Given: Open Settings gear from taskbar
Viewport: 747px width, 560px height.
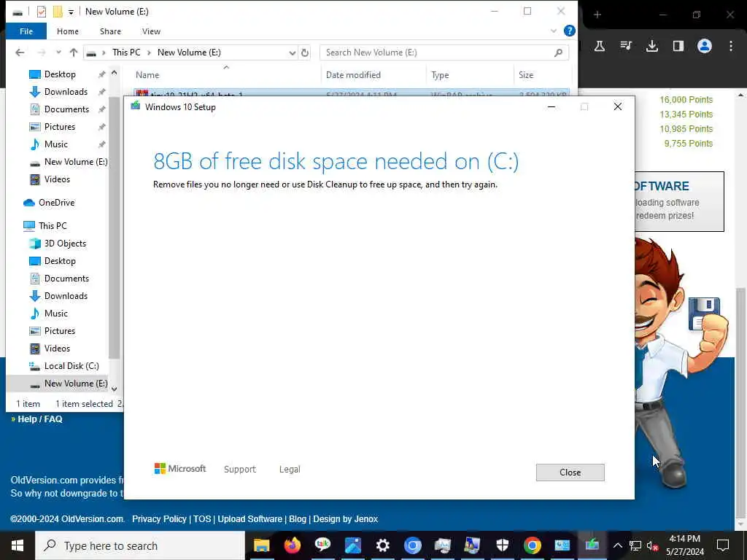Looking at the screenshot, I should click(382, 545).
